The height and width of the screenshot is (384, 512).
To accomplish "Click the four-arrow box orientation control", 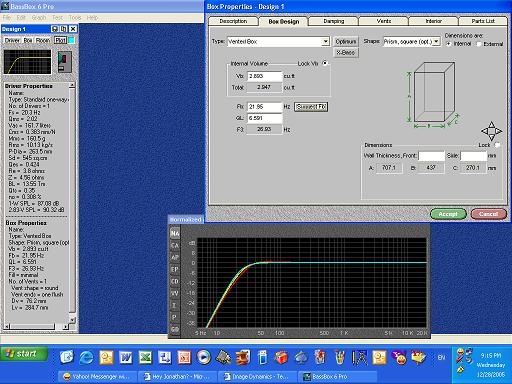I will [491, 131].
